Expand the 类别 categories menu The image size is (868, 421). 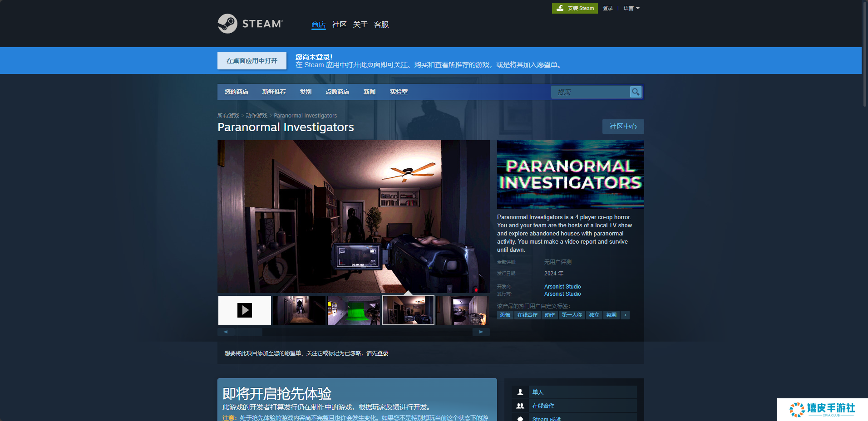[x=306, y=92]
